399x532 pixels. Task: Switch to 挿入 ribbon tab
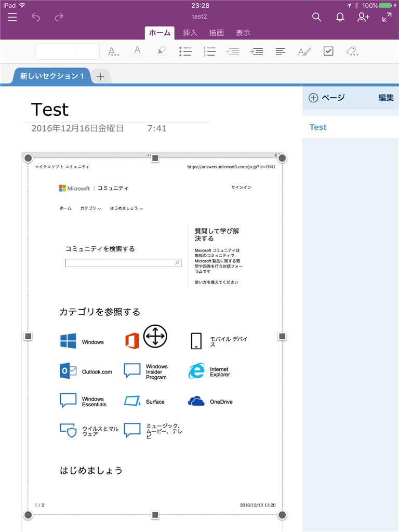pos(190,33)
